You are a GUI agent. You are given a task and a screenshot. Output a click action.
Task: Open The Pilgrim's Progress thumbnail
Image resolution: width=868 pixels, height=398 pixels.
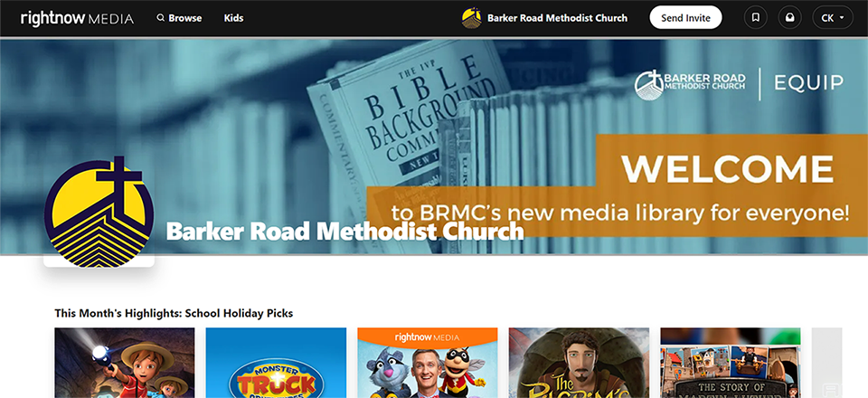point(579,363)
